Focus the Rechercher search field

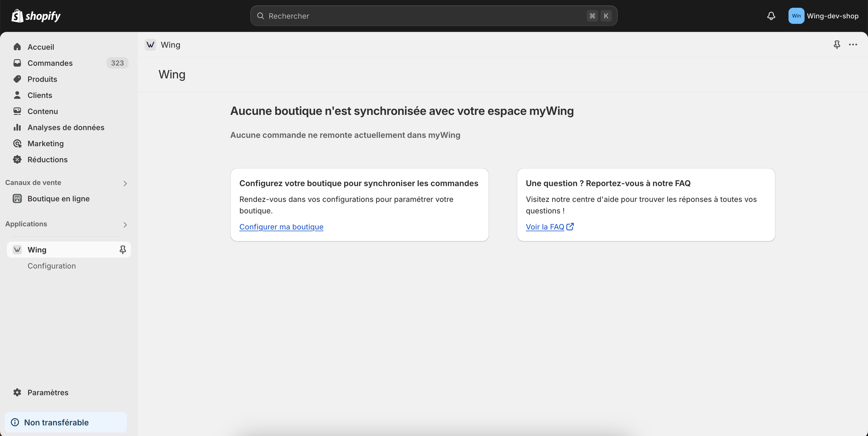pos(434,16)
